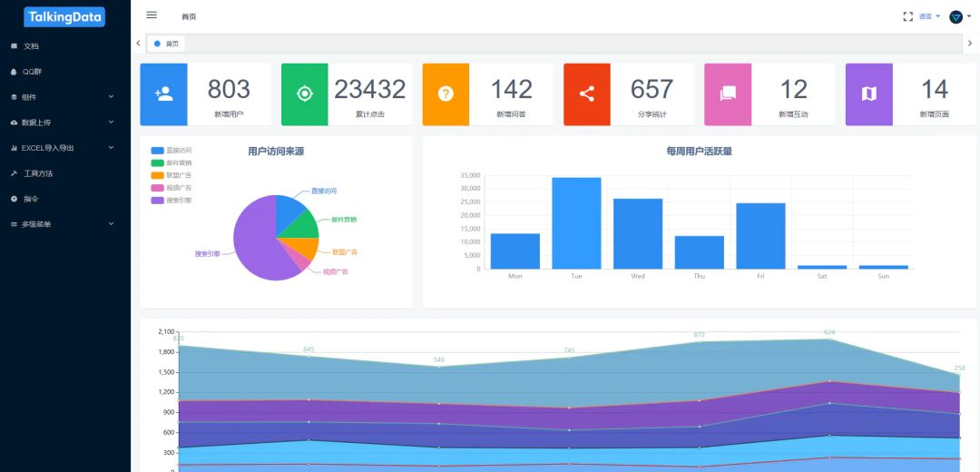Click the TalkingData logo
Viewport: 980px width, 472px height.
coord(64,17)
